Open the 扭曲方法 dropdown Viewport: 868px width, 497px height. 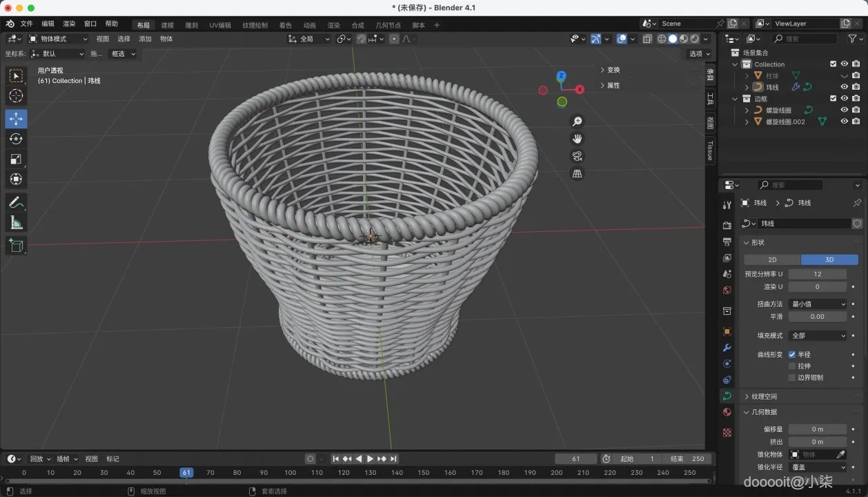pyautogui.click(x=818, y=304)
